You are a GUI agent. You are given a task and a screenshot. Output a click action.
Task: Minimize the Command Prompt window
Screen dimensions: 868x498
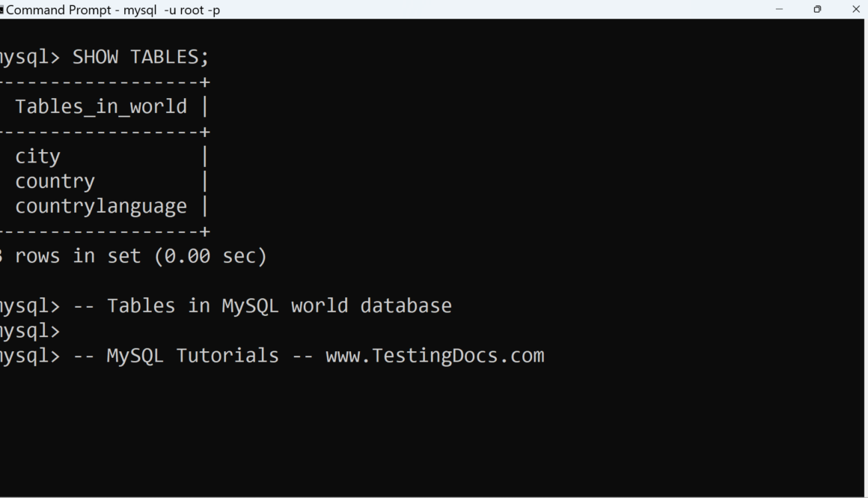point(779,10)
